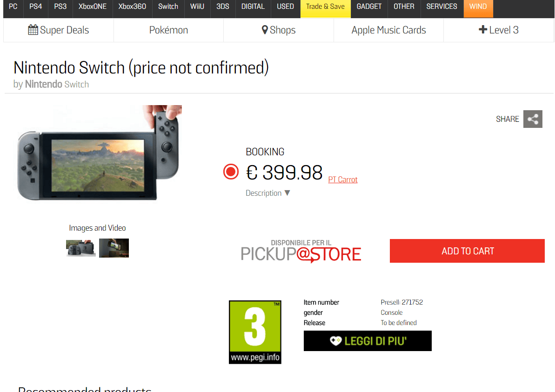Image resolution: width=555 pixels, height=392 pixels.
Task: Click the Nintendo brand link under title
Action: coord(44,84)
